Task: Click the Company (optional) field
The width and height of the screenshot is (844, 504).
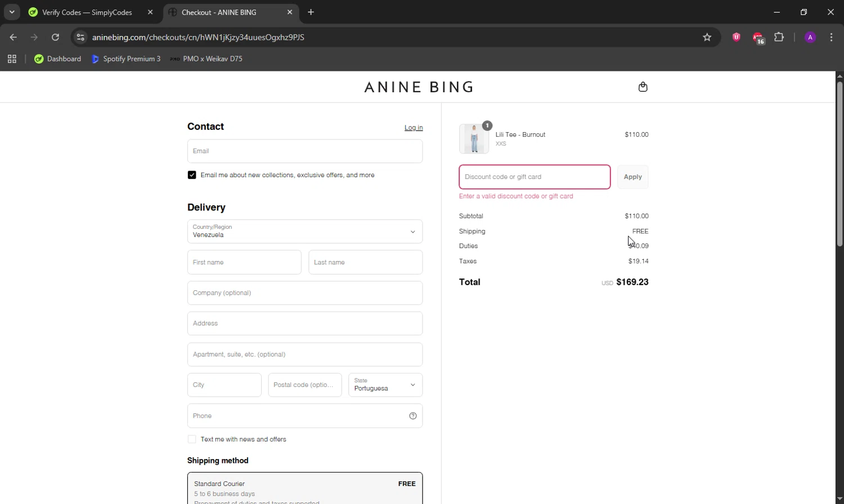Action: [x=305, y=292]
